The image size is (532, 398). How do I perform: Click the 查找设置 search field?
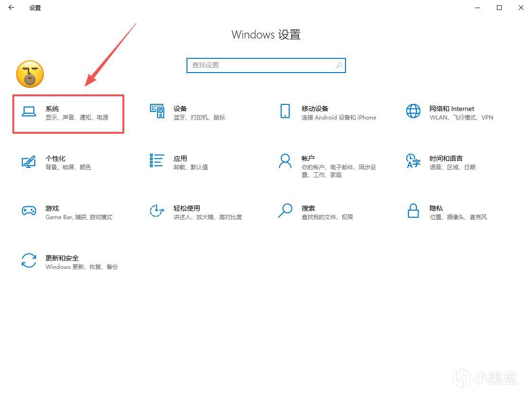tap(266, 65)
